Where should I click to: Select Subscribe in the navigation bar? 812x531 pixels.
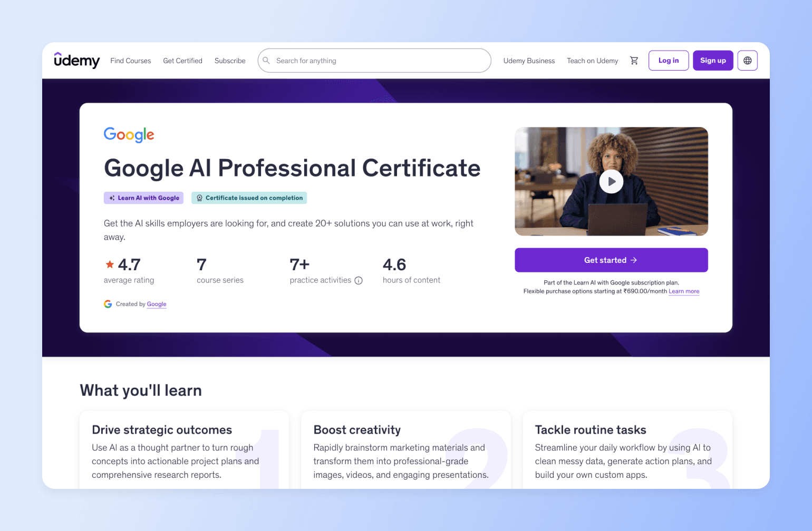click(x=230, y=61)
